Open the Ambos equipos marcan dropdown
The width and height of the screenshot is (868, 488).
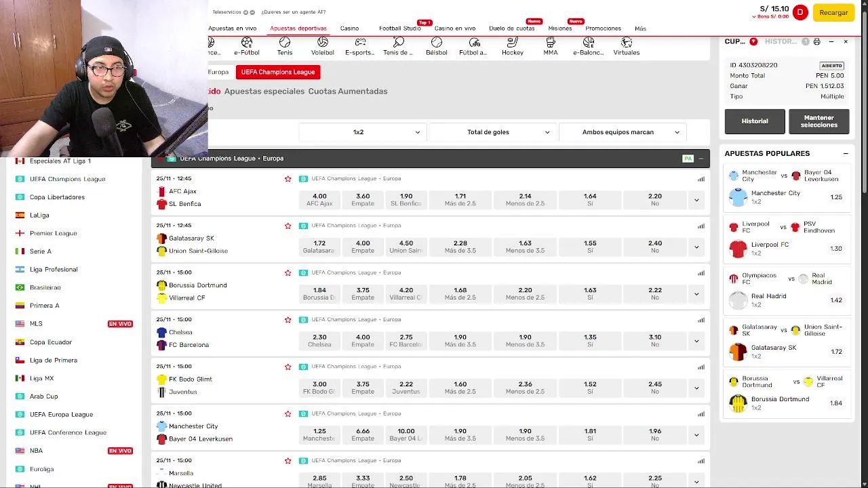pos(623,132)
